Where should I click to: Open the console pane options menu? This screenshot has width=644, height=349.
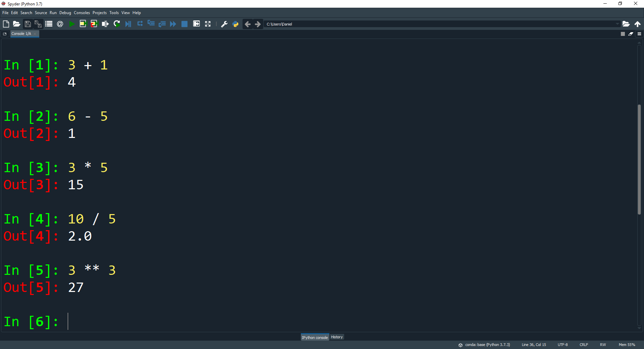click(x=639, y=34)
